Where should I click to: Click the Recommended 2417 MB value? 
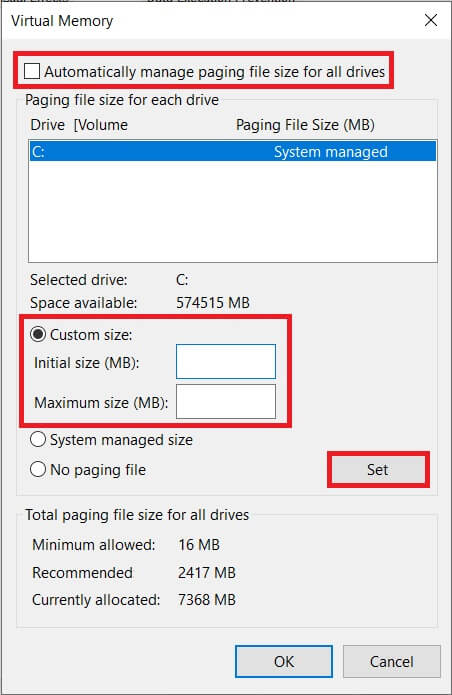[x=207, y=573]
